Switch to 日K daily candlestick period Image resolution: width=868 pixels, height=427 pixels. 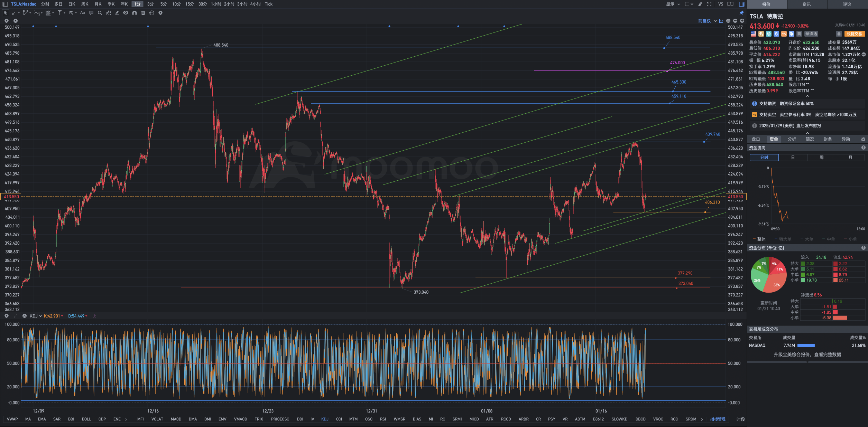72,4
